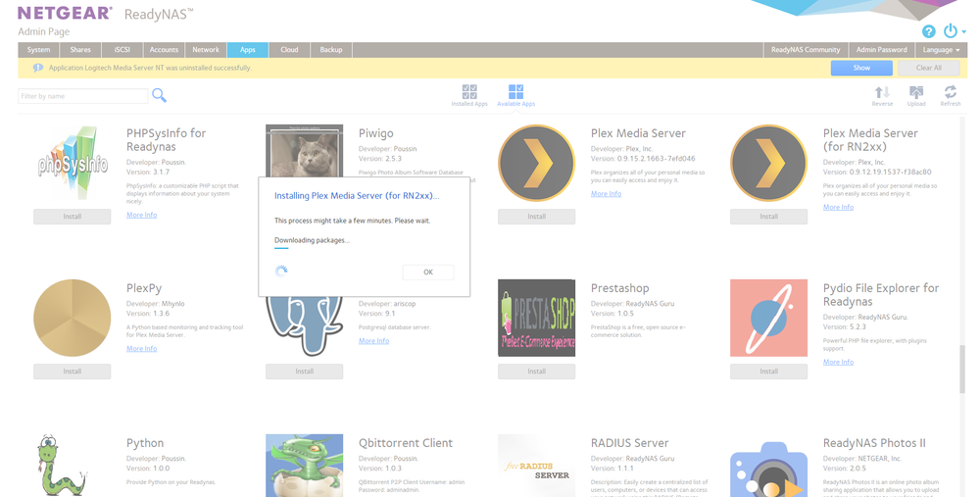Click the RADIUS Server title text
This screenshot has height=497, width=980.
629,443
